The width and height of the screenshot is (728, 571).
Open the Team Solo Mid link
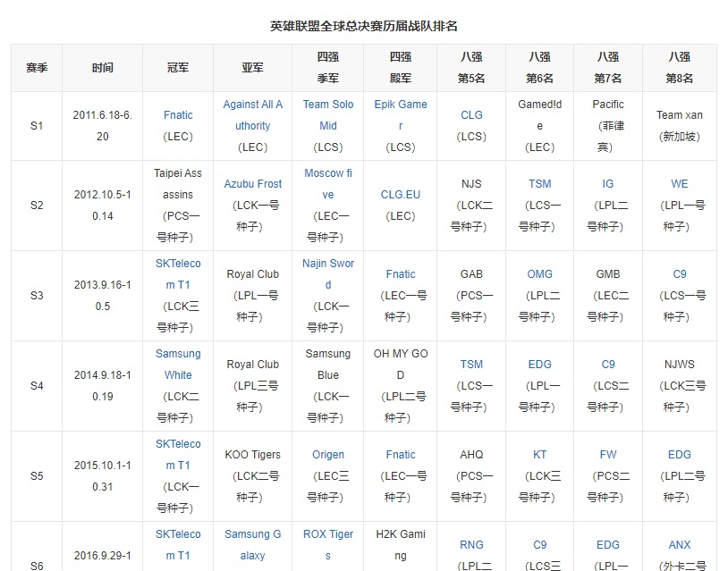point(328,115)
